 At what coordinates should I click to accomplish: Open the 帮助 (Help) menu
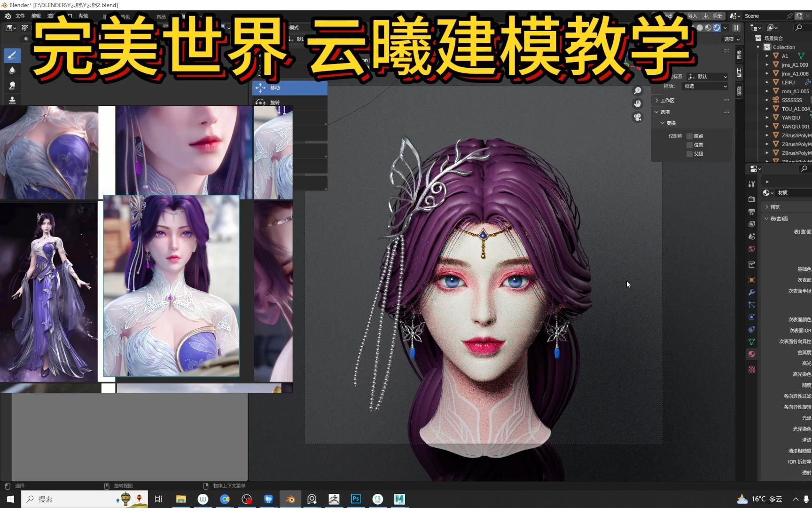(x=84, y=16)
